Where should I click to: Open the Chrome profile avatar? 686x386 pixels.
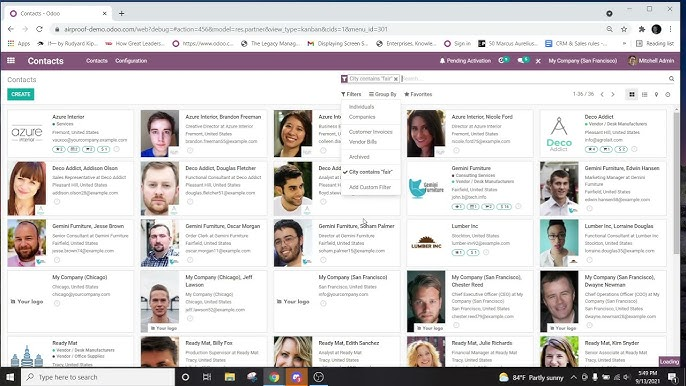[656, 29]
